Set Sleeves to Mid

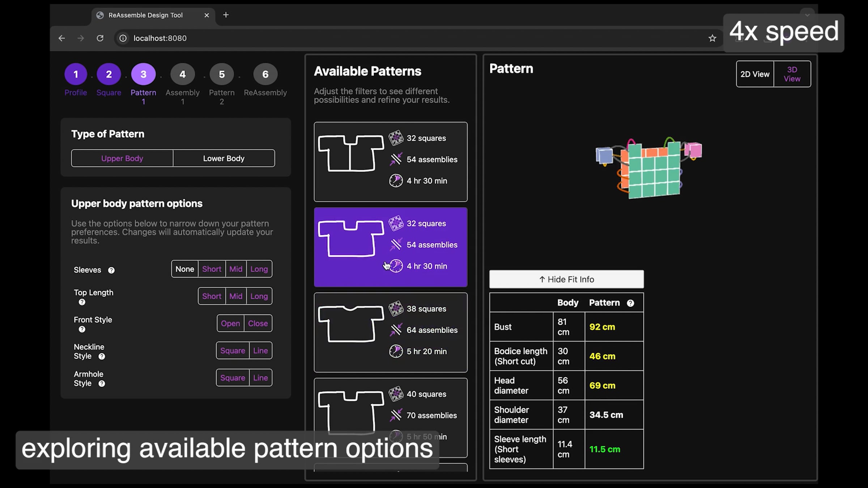(236, 269)
